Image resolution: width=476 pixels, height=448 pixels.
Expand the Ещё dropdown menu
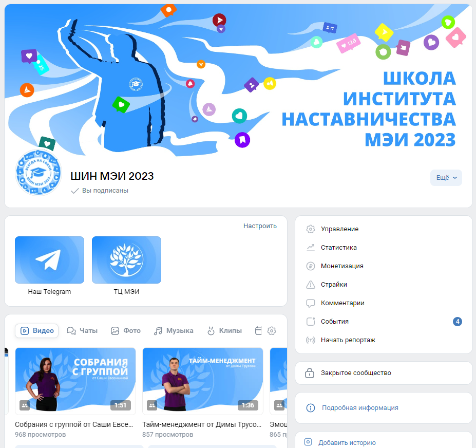pyautogui.click(x=446, y=178)
